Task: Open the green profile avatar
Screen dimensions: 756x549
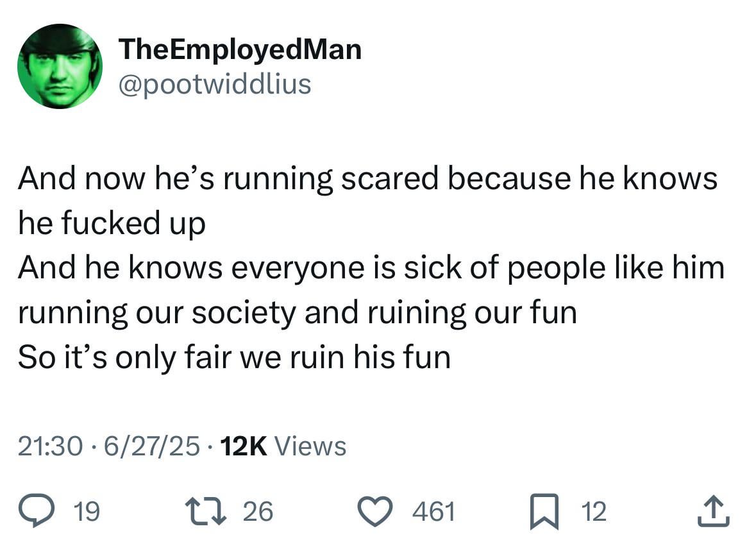Action: (60, 66)
